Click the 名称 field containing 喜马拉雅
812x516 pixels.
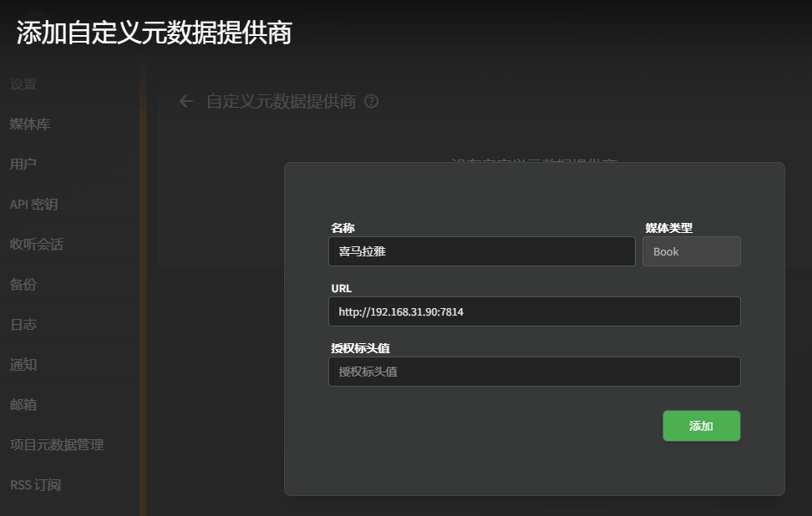point(481,251)
